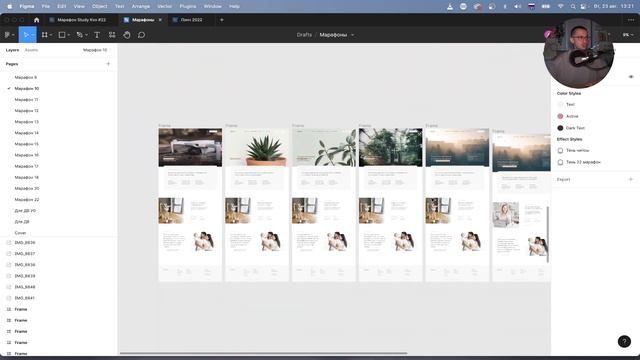Select the Comment tool
The width and height of the screenshot is (640, 360).
[x=141, y=35]
